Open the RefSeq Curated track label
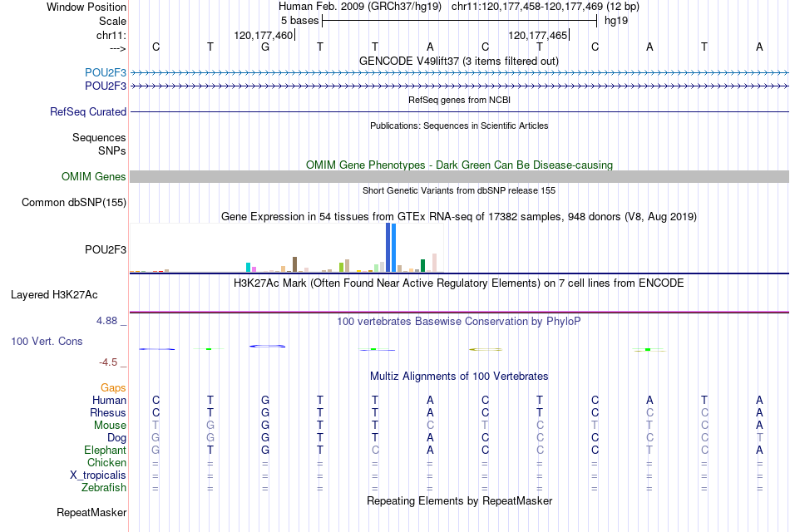Image resolution: width=790 pixels, height=532 pixels. 87,112
